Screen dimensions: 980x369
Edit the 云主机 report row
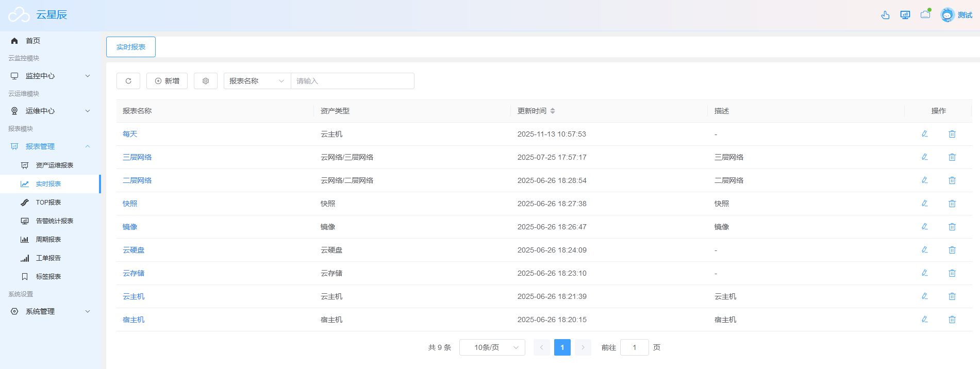[924, 296]
